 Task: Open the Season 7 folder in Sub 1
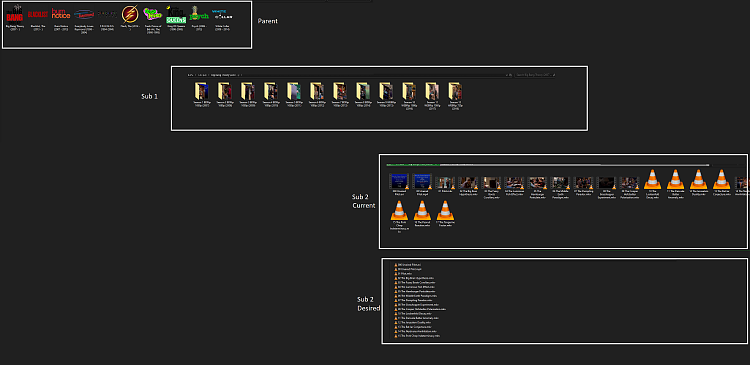tap(340, 95)
